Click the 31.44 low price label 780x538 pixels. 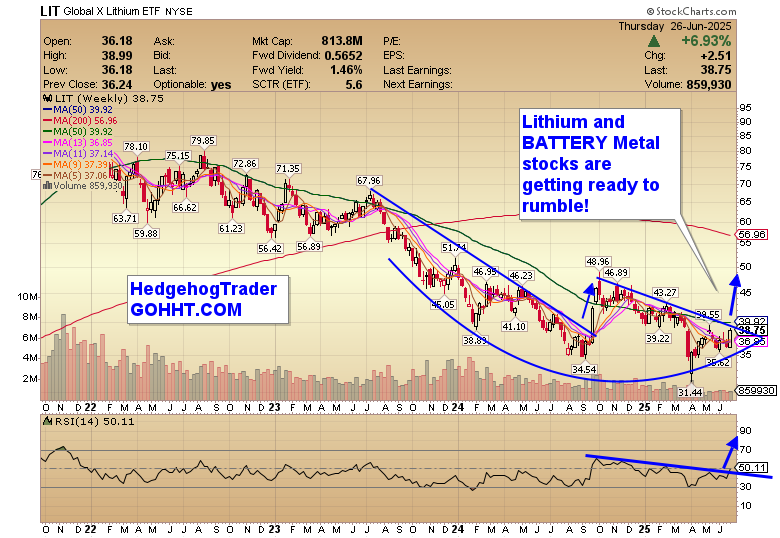click(x=690, y=392)
